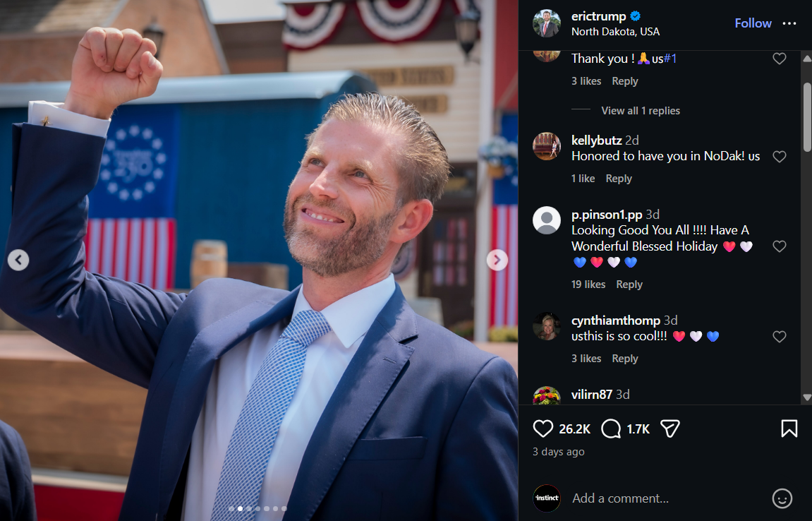Click scrollbar down arrow in comments
The image size is (812, 521).
(807, 397)
